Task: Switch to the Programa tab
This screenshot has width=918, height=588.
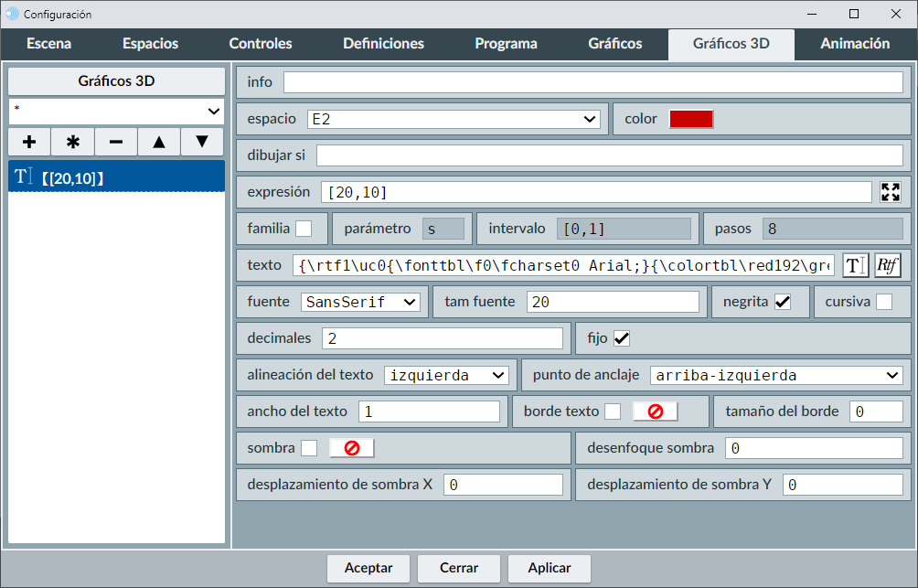Action: [x=506, y=43]
